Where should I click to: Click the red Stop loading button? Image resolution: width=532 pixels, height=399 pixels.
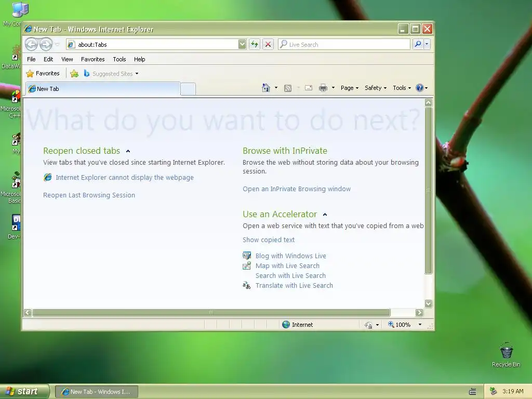[x=268, y=44]
